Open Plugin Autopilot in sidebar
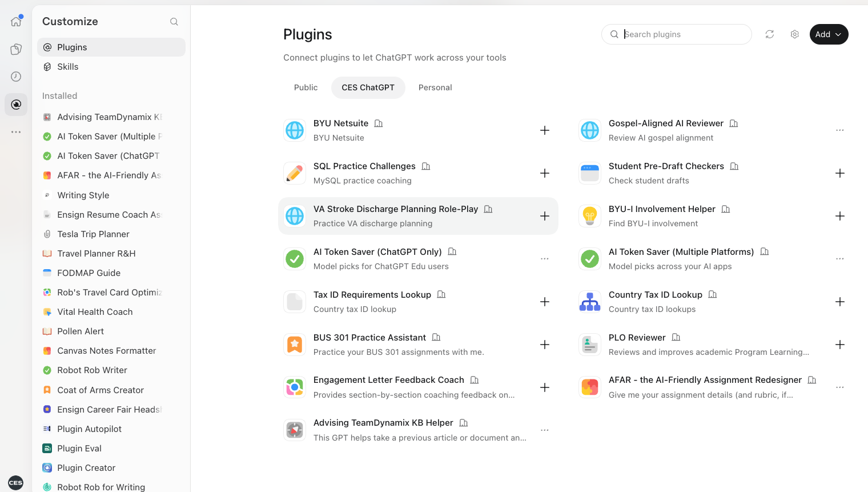The width and height of the screenshot is (868, 492). pyautogui.click(x=111, y=429)
